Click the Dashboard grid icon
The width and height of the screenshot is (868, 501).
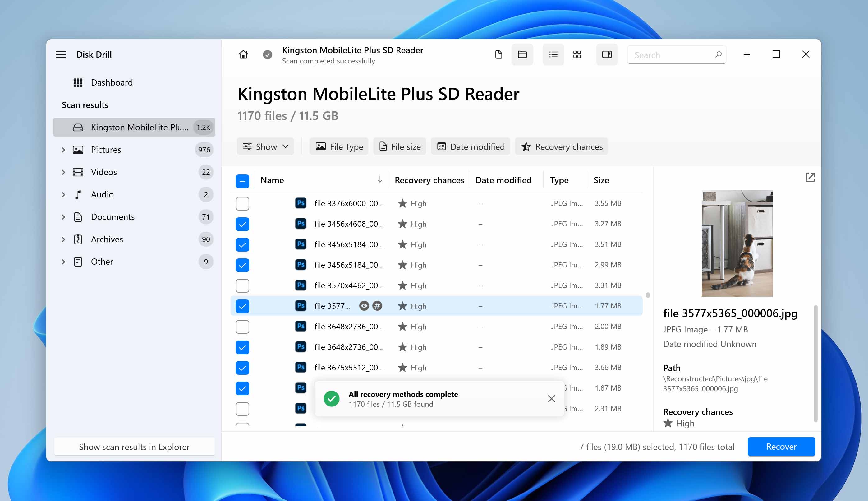click(78, 83)
